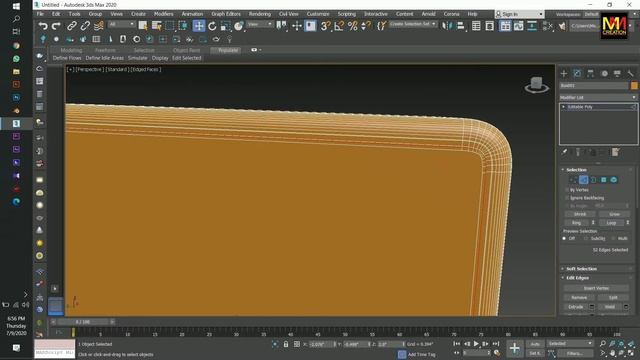Enable Ignore Backfacing checkbox

[x=567, y=198]
